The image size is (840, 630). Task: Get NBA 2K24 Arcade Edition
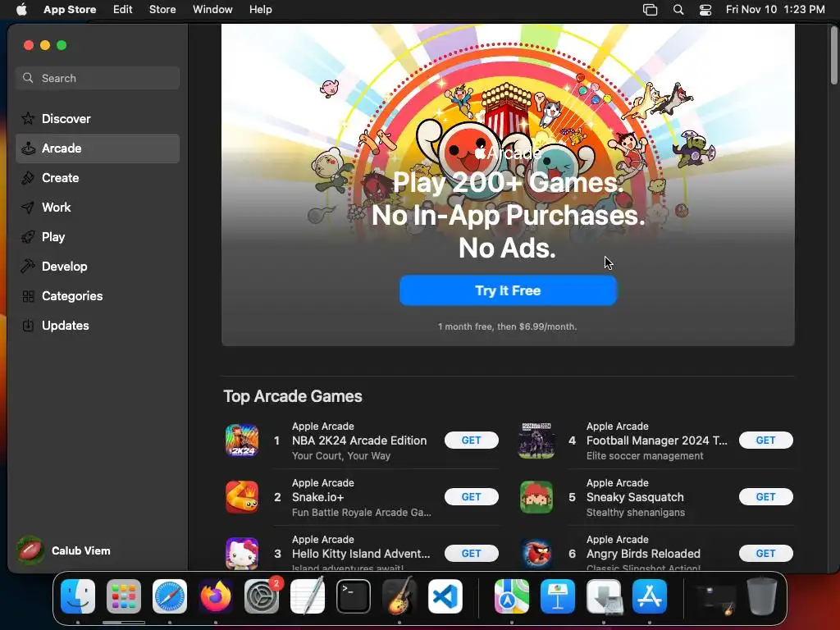point(472,441)
